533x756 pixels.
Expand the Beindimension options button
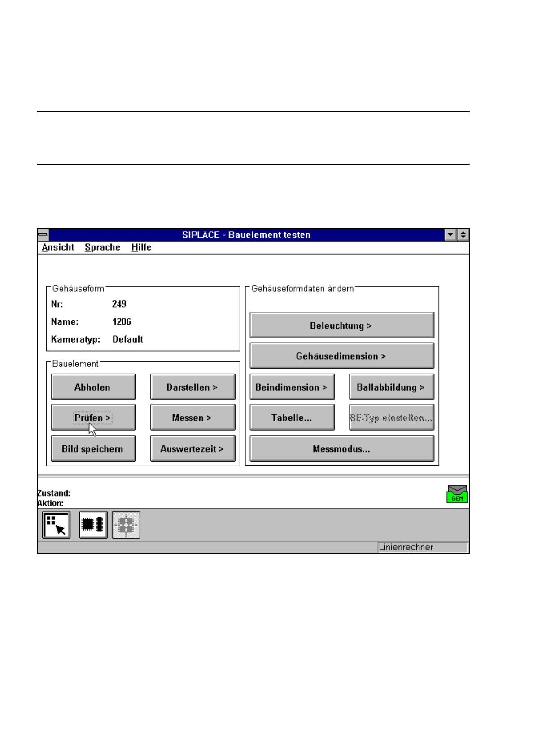click(293, 387)
